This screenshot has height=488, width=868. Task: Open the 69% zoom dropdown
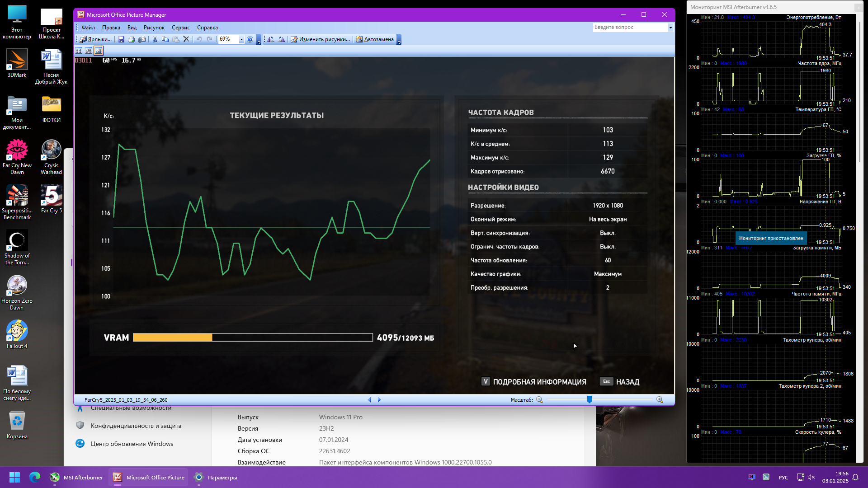241,39
